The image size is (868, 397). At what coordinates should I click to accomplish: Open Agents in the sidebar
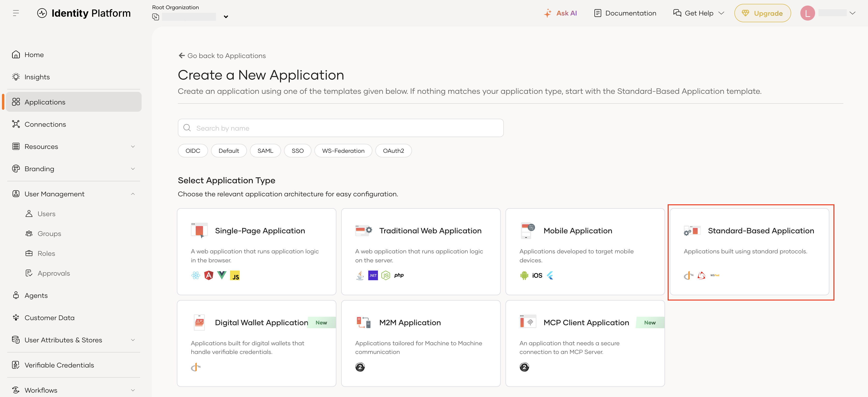coord(74,295)
